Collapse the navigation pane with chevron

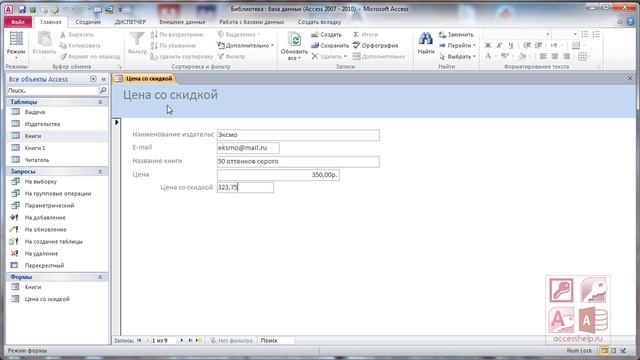click(104, 79)
